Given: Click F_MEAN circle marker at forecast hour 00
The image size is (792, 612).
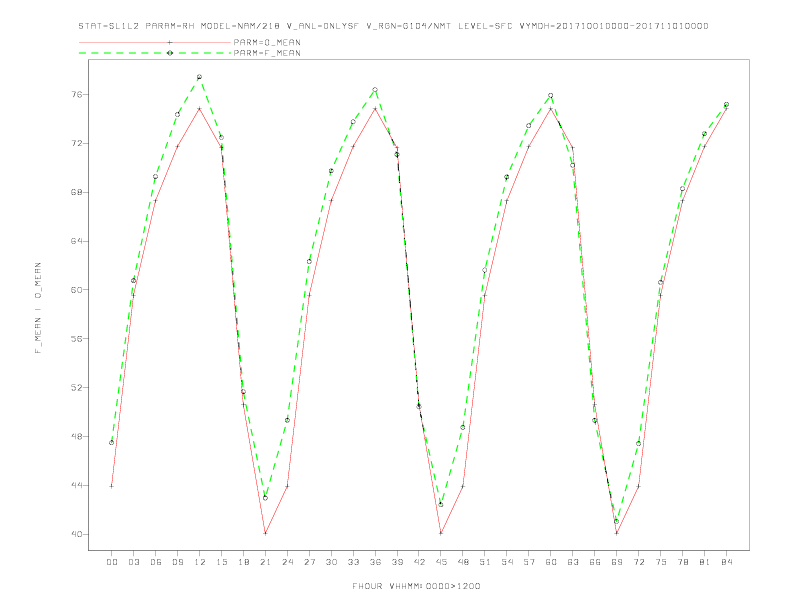Looking at the screenshot, I should pos(112,443).
